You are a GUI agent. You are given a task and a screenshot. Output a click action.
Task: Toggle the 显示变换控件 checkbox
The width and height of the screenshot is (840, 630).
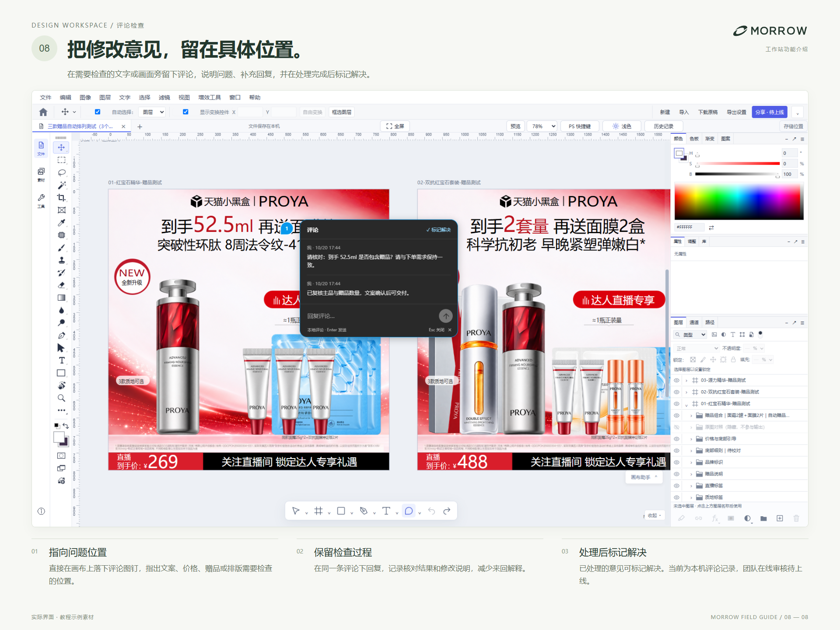tap(185, 112)
